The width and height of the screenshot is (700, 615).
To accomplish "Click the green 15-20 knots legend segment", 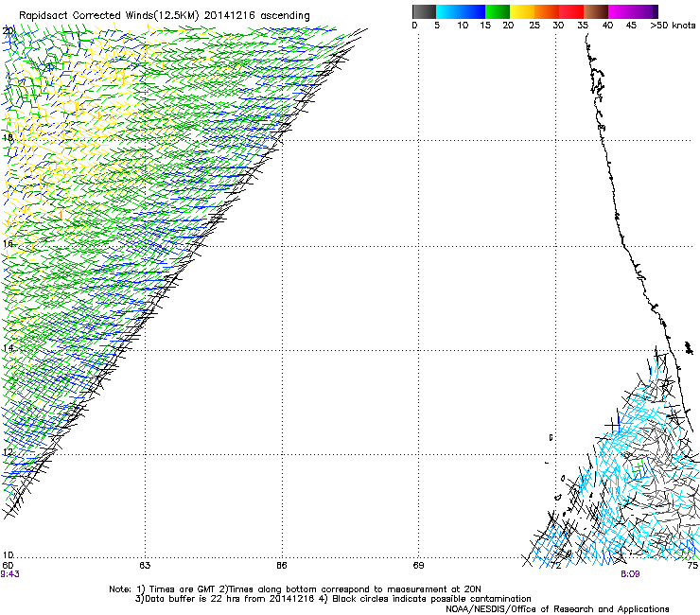I will coord(498,11).
